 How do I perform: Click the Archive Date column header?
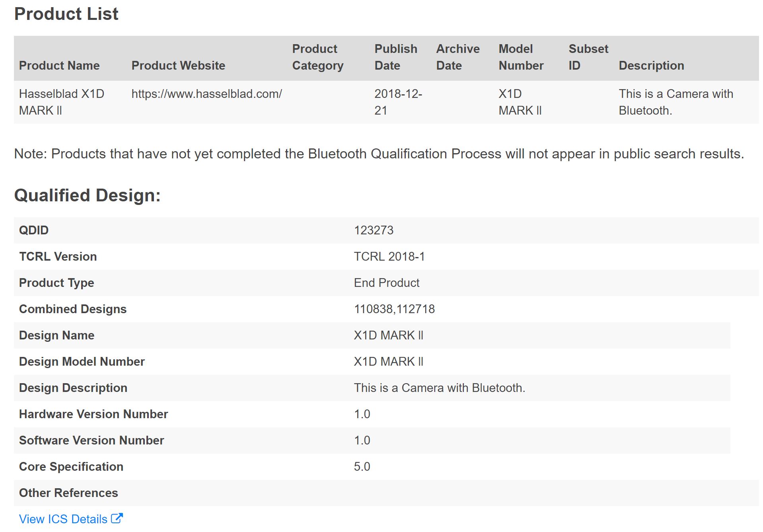pos(457,57)
